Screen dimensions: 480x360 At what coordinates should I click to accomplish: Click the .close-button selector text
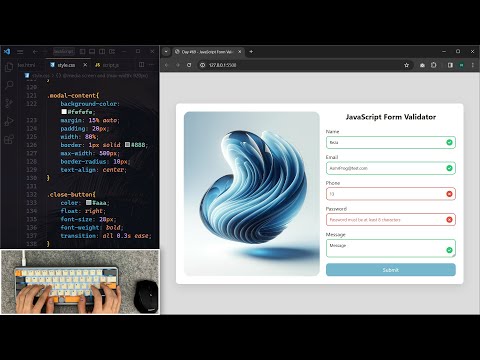pyautogui.click(x=70, y=194)
